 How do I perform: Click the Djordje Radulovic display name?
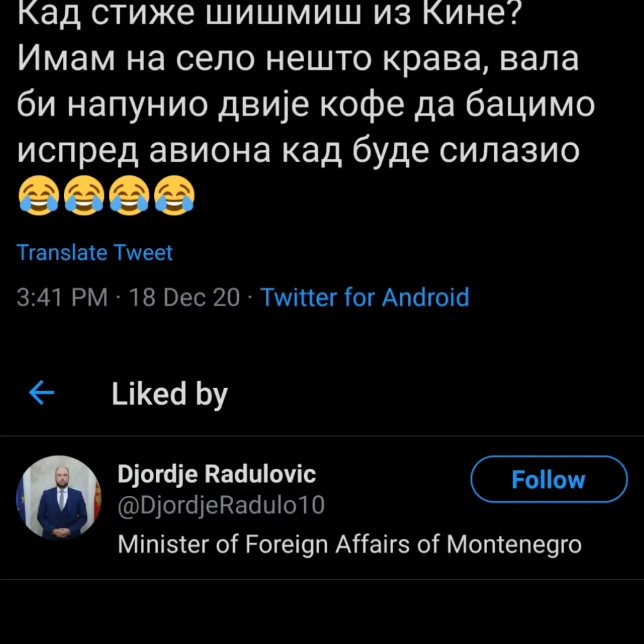[x=217, y=474]
